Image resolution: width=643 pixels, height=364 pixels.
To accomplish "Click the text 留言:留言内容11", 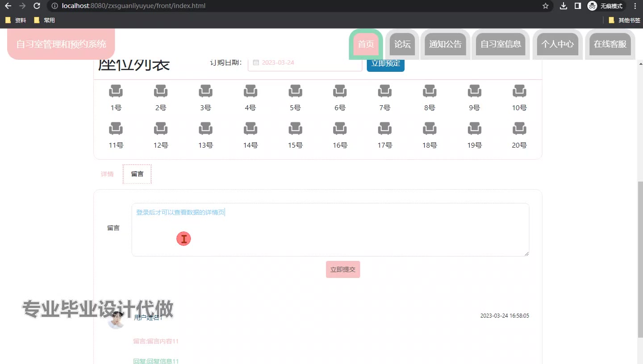I will click(156, 341).
